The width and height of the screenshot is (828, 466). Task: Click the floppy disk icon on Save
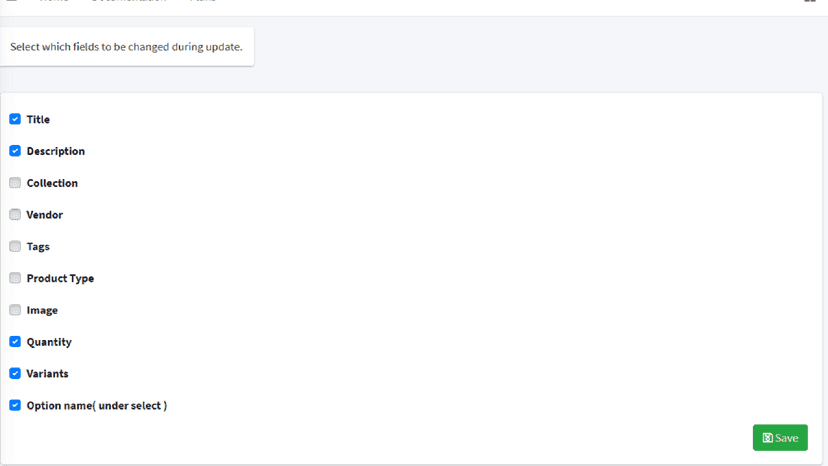click(767, 437)
